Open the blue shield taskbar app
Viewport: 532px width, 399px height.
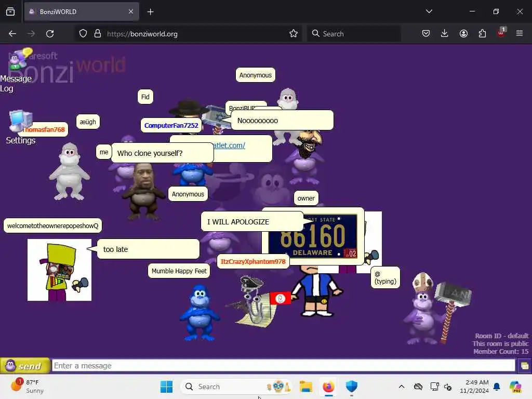click(352, 387)
